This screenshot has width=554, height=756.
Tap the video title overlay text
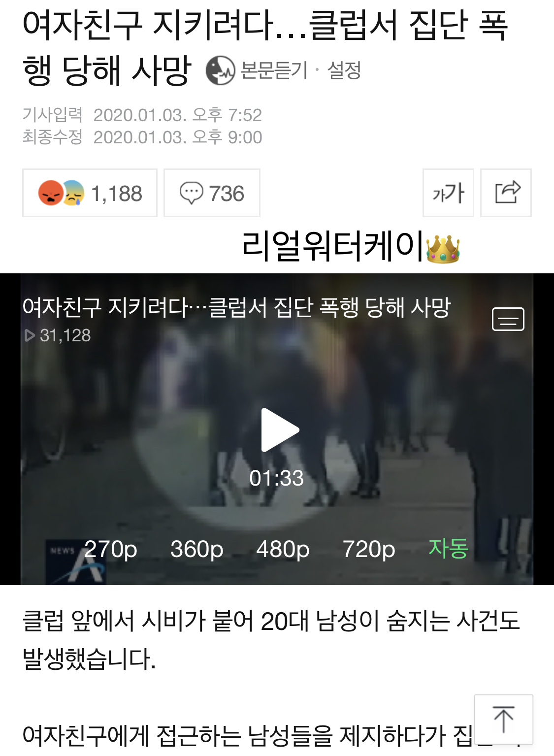(x=236, y=307)
